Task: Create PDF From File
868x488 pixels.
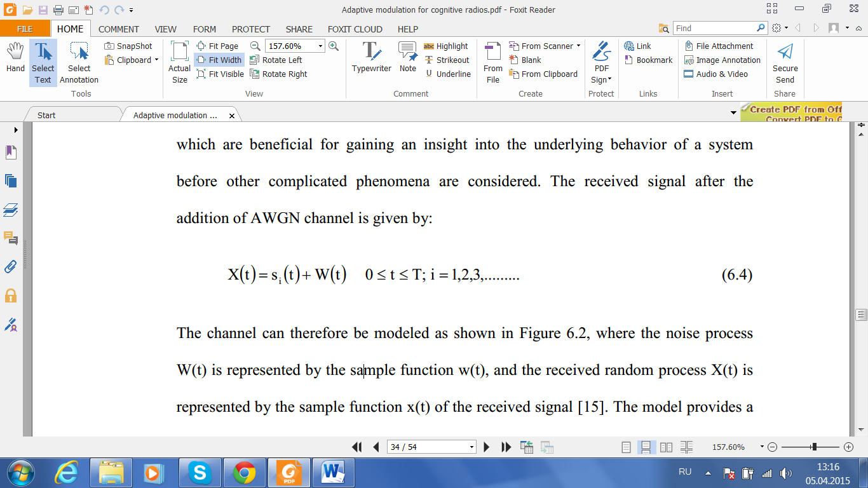Action: [x=493, y=63]
